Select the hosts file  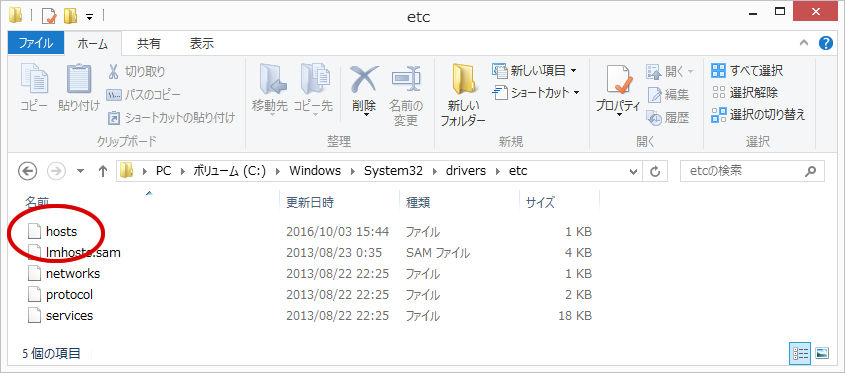point(61,231)
